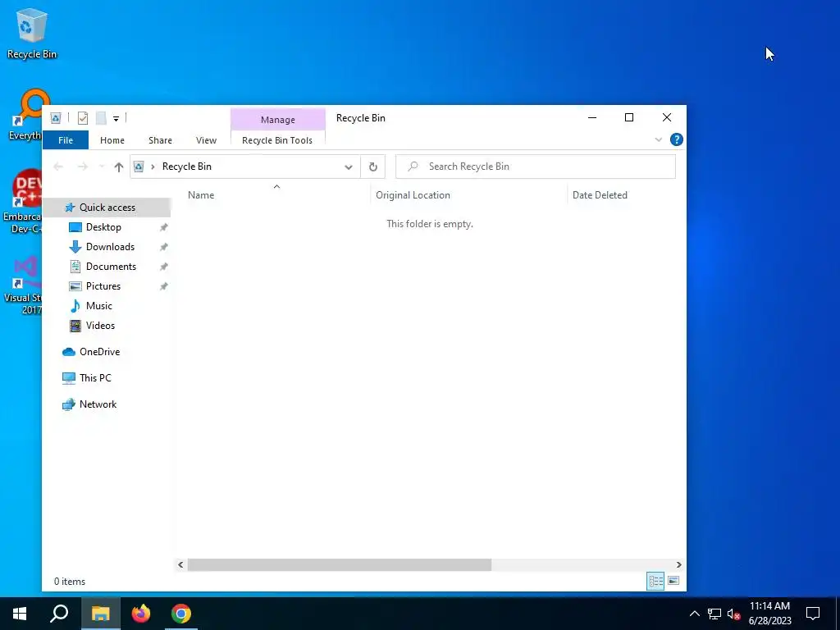Open Pictures in navigation pane
Viewport: 840px width, 630px height.
103,286
